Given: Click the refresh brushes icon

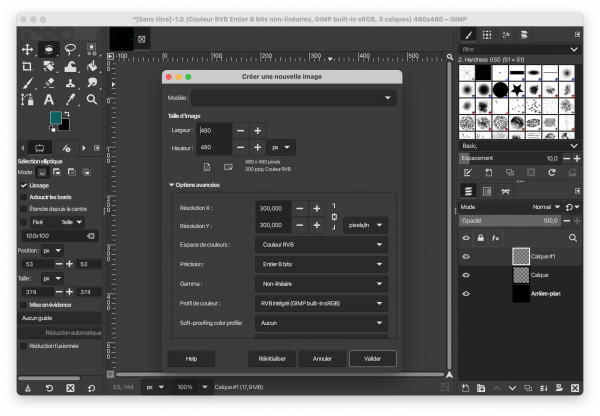Looking at the screenshot, I should pos(551,173).
